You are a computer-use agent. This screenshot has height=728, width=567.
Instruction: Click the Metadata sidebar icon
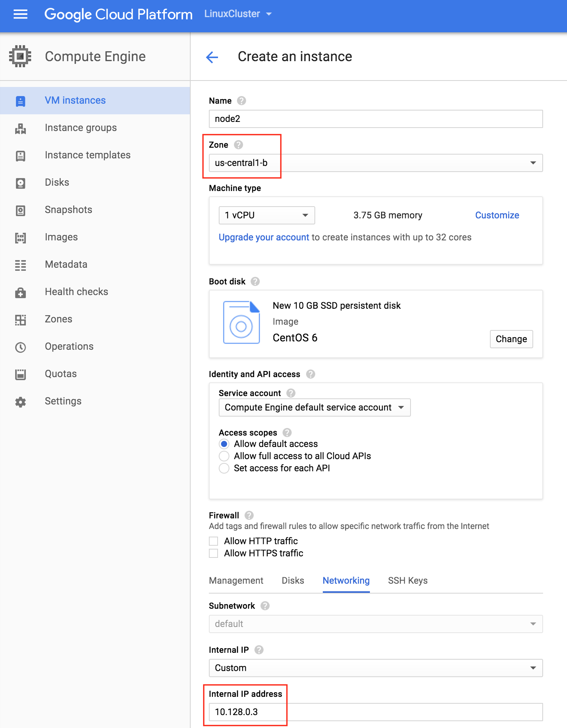[21, 265]
